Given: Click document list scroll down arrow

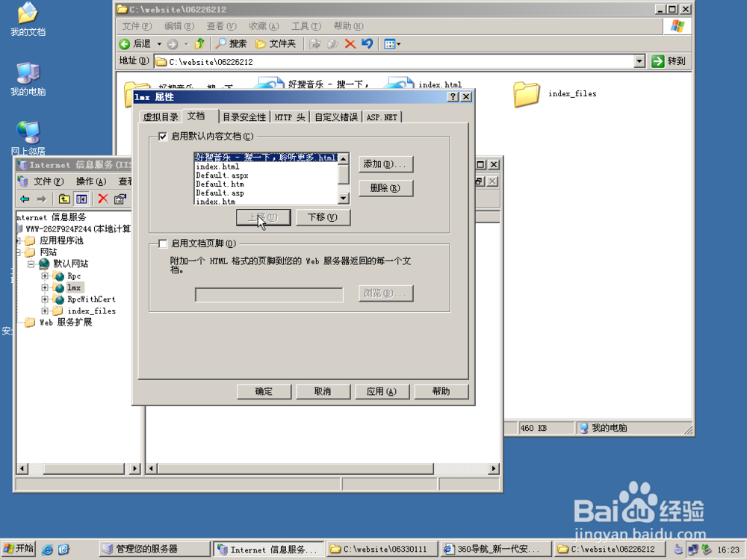Looking at the screenshot, I should pyautogui.click(x=343, y=198).
